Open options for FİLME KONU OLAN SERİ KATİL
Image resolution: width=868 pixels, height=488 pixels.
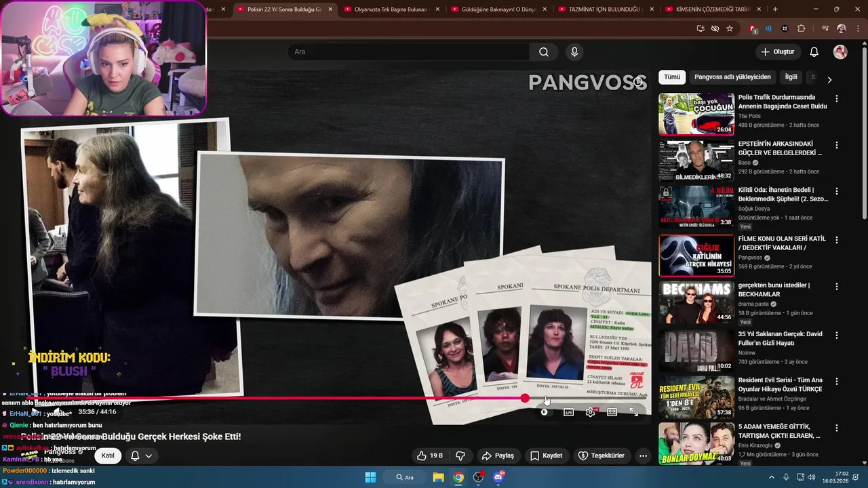click(x=837, y=241)
